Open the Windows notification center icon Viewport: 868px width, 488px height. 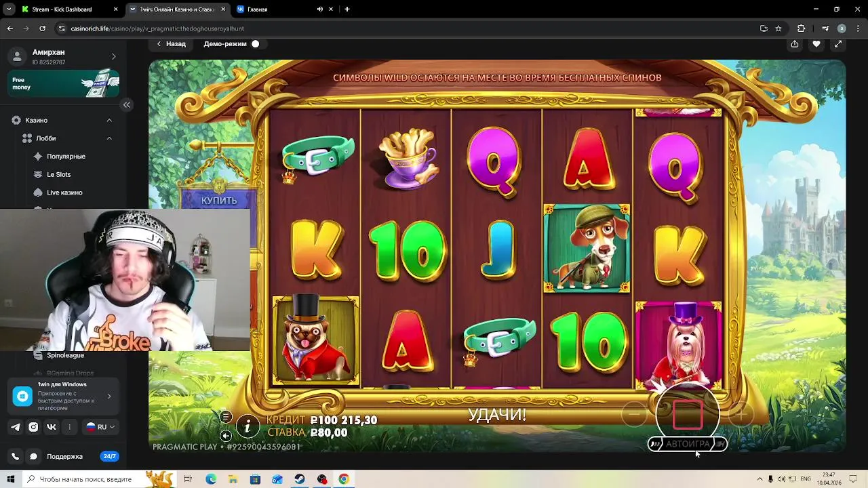tap(854, 479)
